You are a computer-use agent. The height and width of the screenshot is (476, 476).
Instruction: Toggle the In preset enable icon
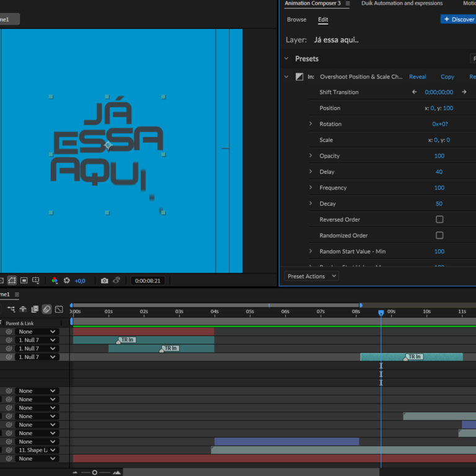click(299, 77)
